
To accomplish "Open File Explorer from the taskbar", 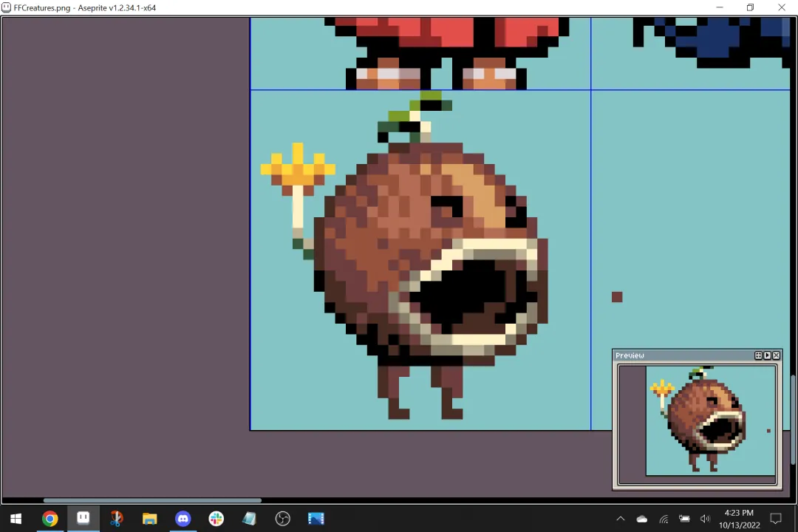I will click(x=149, y=519).
